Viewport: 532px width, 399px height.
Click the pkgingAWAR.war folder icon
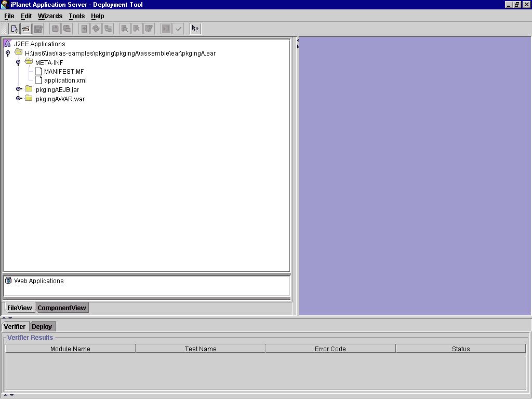[29, 98]
